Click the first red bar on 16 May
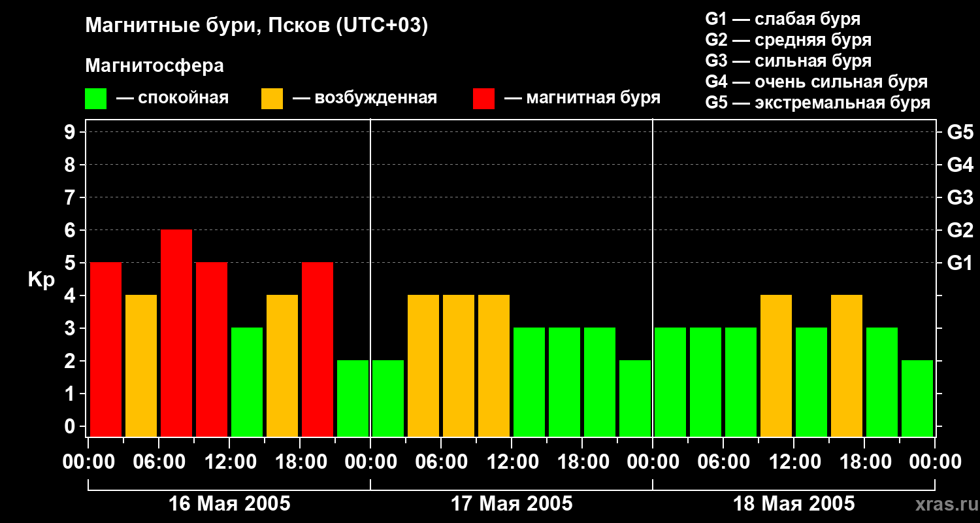Image resolution: width=980 pixels, height=523 pixels. [x=106, y=348]
